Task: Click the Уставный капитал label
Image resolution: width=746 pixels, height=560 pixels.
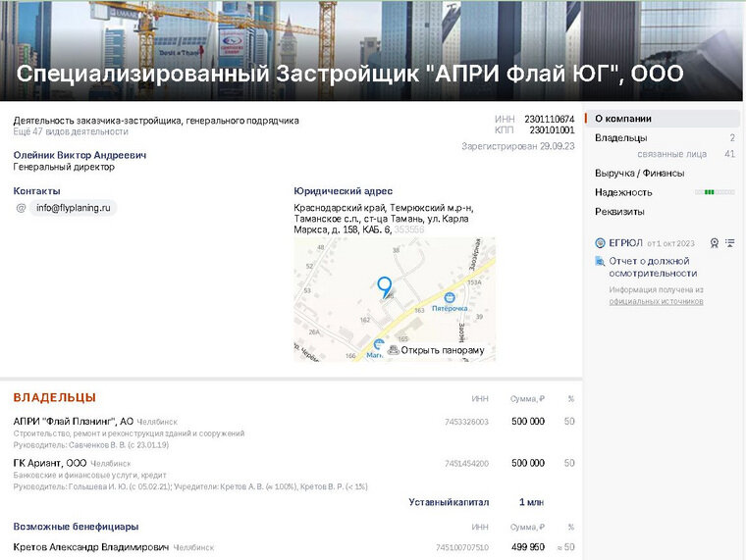Action: (449, 502)
